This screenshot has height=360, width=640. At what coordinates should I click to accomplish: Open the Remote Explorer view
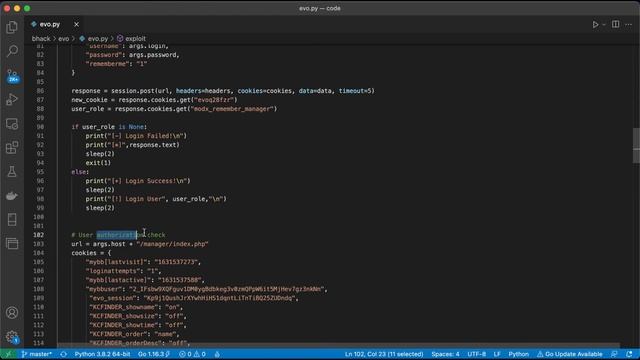(12, 124)
